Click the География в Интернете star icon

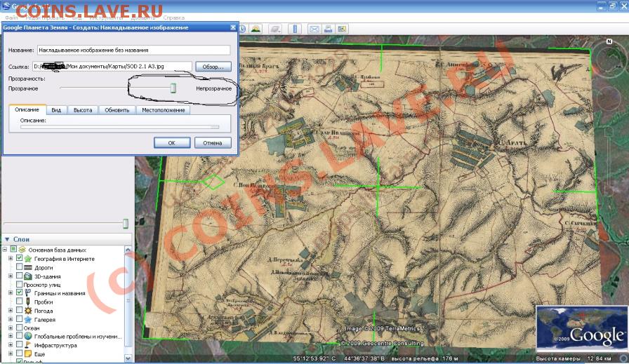tap(28, 259)
